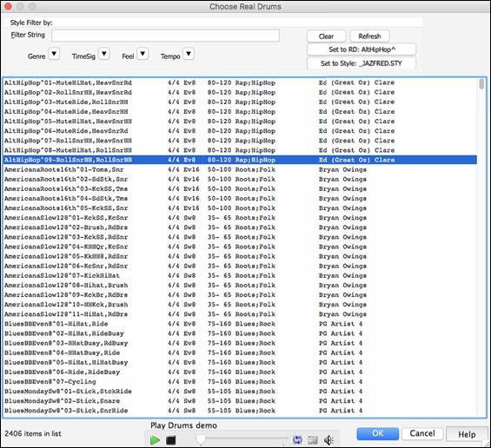Open the TimeSig filter dropdown
Screen dimensions: 491x448
coord(104,54)
